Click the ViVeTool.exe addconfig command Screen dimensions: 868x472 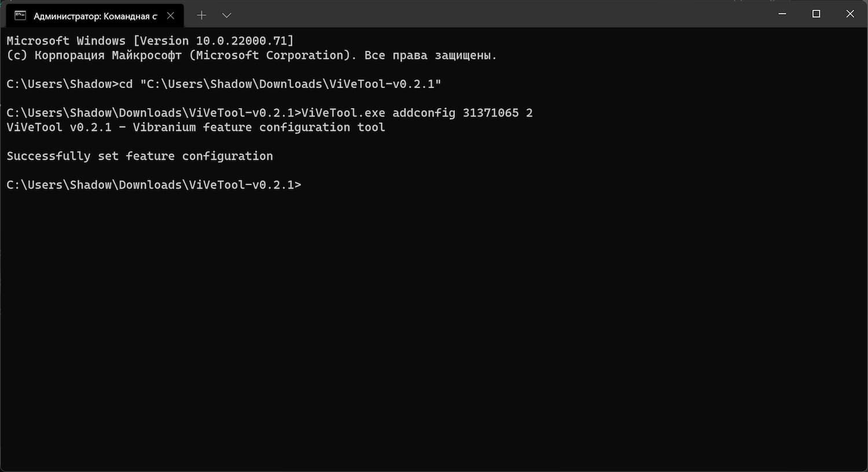click(417, 113)
